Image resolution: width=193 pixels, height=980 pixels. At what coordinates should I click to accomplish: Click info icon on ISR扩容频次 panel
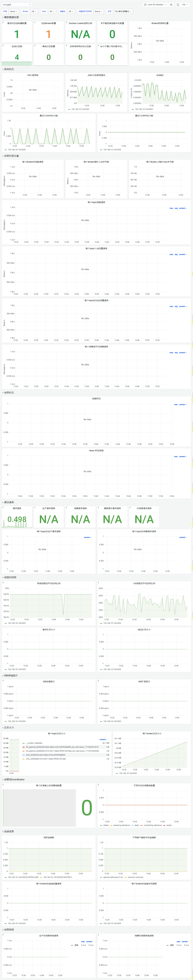[99, 681]
